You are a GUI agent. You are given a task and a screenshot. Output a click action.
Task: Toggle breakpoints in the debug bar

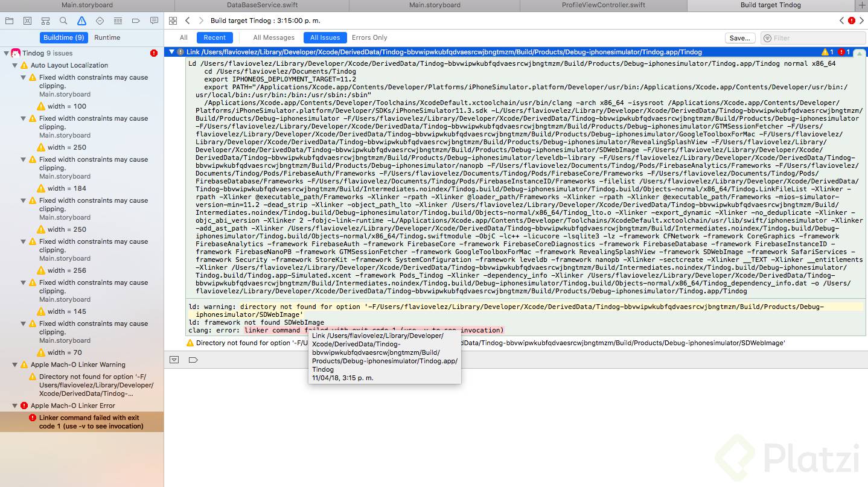(193, 360)
